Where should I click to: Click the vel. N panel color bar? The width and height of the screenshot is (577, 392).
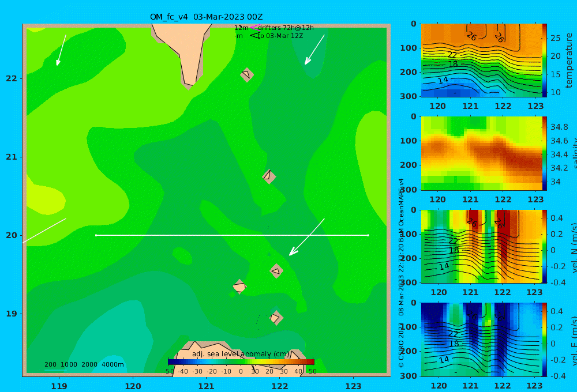544,246
